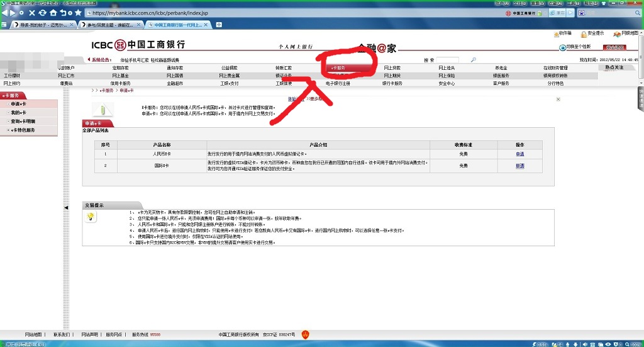The width and height of the screenshot is (644, 347).
Task: Toggle the 兼容 compatibility mode button
Action: click(558, 13)
